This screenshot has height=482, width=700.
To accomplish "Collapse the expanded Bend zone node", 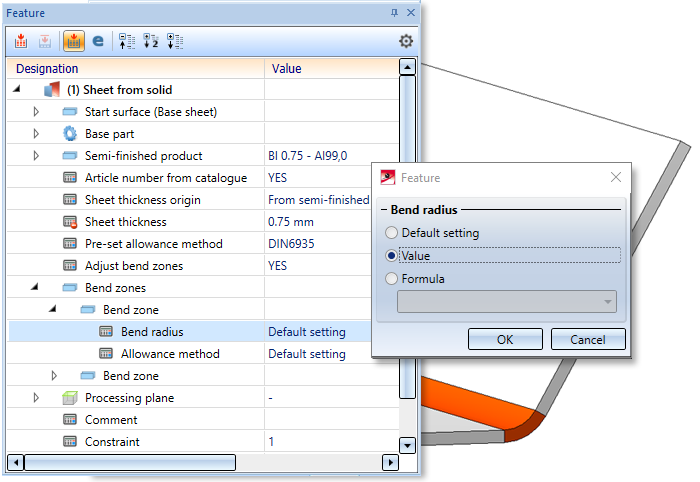I will 53,309.
